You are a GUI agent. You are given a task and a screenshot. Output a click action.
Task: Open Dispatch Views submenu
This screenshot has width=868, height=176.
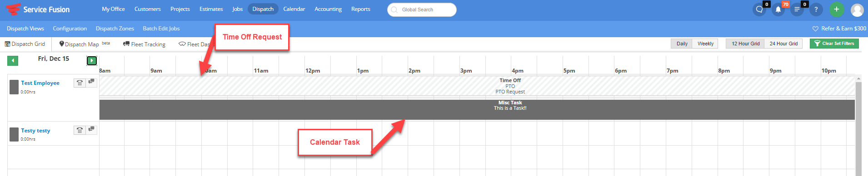[x=25, y=29]
